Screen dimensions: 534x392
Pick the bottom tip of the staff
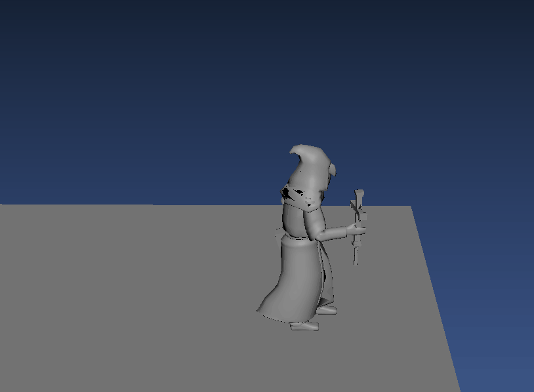point(356,262)
